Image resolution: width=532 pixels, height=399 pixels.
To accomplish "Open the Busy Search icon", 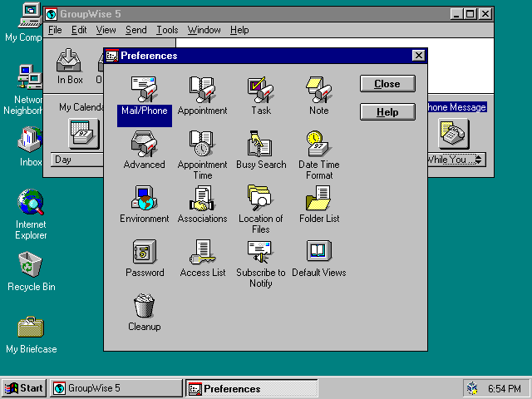I will click(260, 144).
